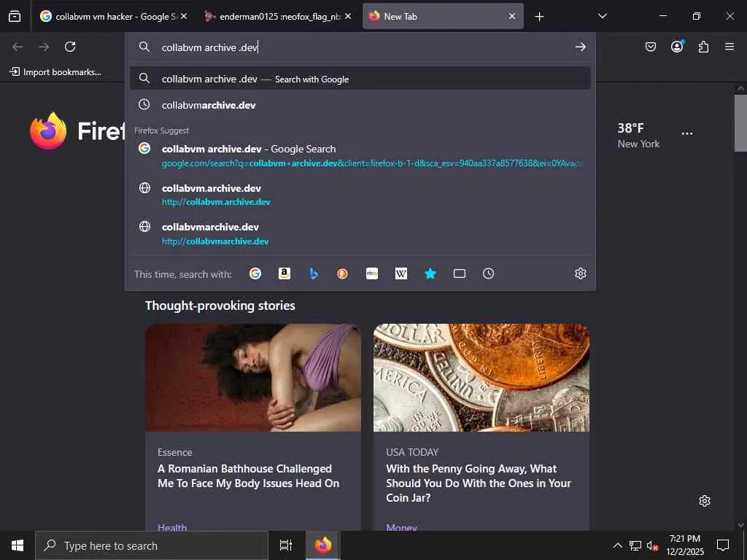Close the New Tab tab
Viewport: 747px width, 560px height.
click(x=512, y=16)
